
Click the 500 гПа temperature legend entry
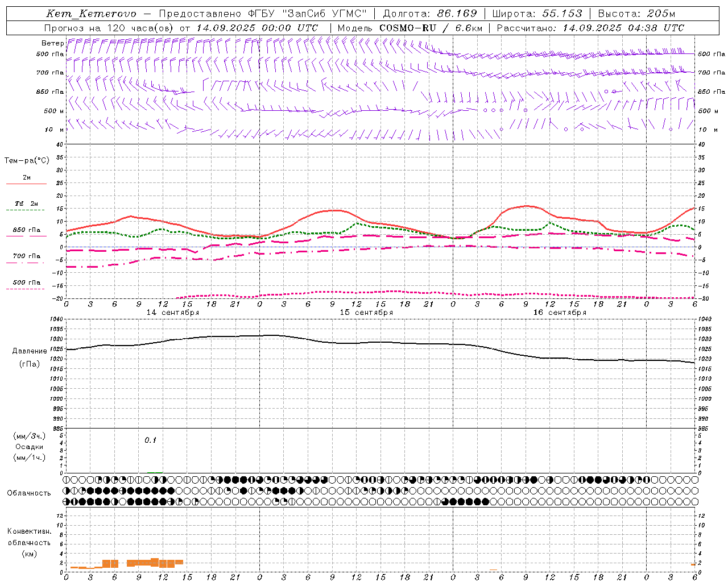(x=27, y=282)
